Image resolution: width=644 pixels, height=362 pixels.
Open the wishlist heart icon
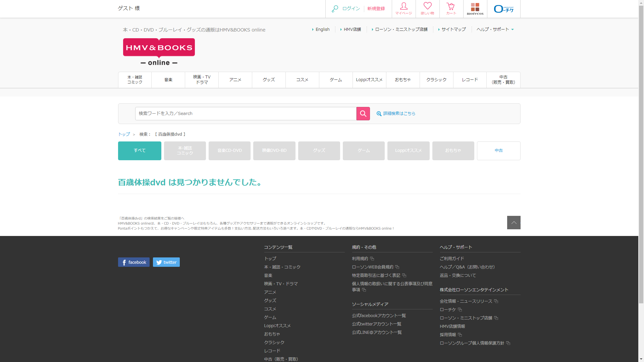(x=427, y=9)
